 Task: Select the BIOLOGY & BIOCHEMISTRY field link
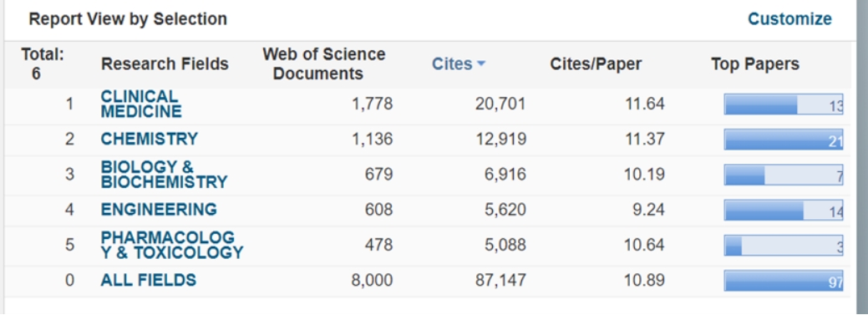pos(164,175)
